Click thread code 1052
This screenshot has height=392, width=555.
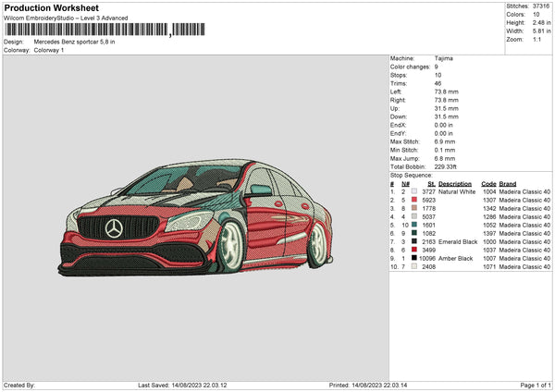point(489,225)
